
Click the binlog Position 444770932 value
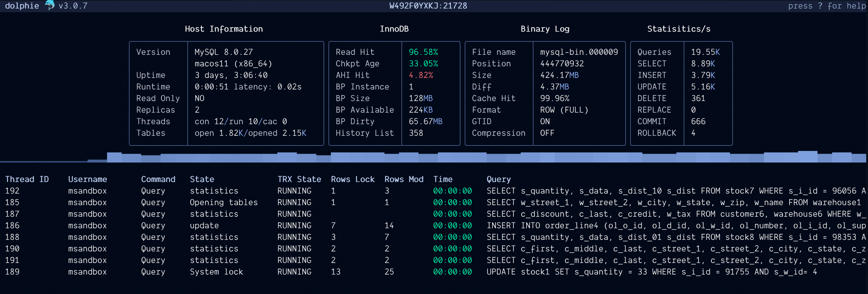click(x=562, y=64)
